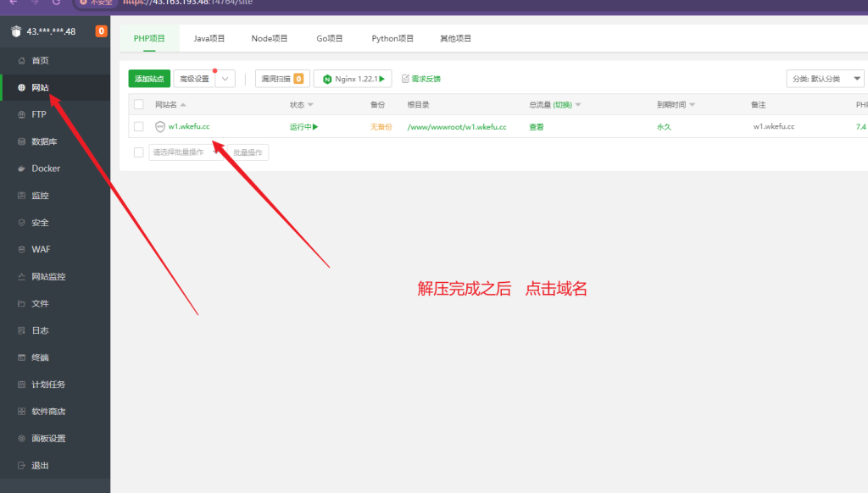Tick the select-all checkbox in table header
The width and height of the screenshot is (868, 493).
(139, 104)
